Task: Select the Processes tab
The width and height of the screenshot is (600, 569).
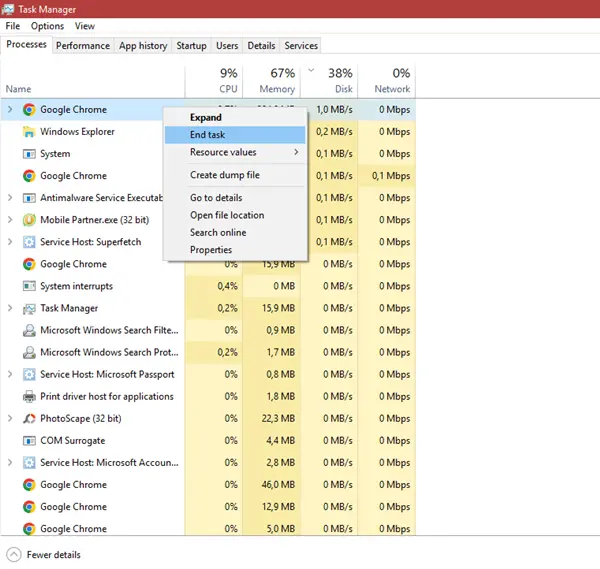Action: (26, 44)
